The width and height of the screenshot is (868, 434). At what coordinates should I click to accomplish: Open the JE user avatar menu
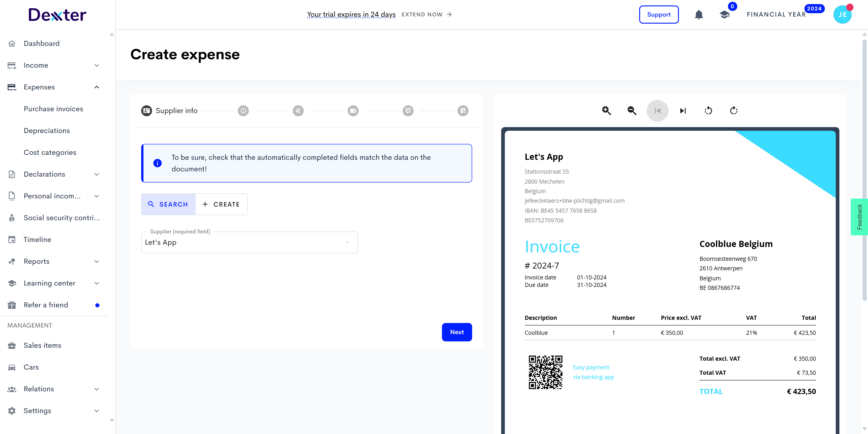point(842,15)
